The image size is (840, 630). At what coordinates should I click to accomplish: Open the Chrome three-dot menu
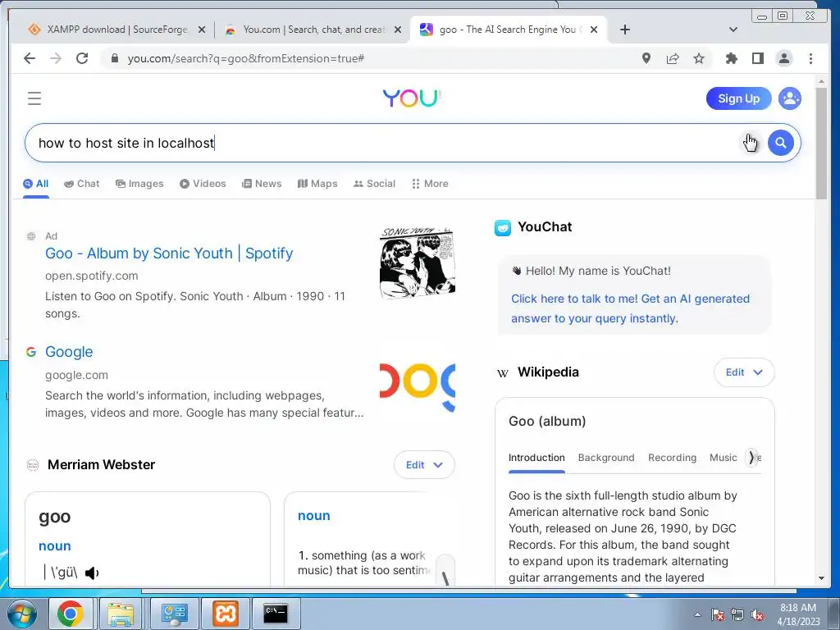(x=810, y=58)
